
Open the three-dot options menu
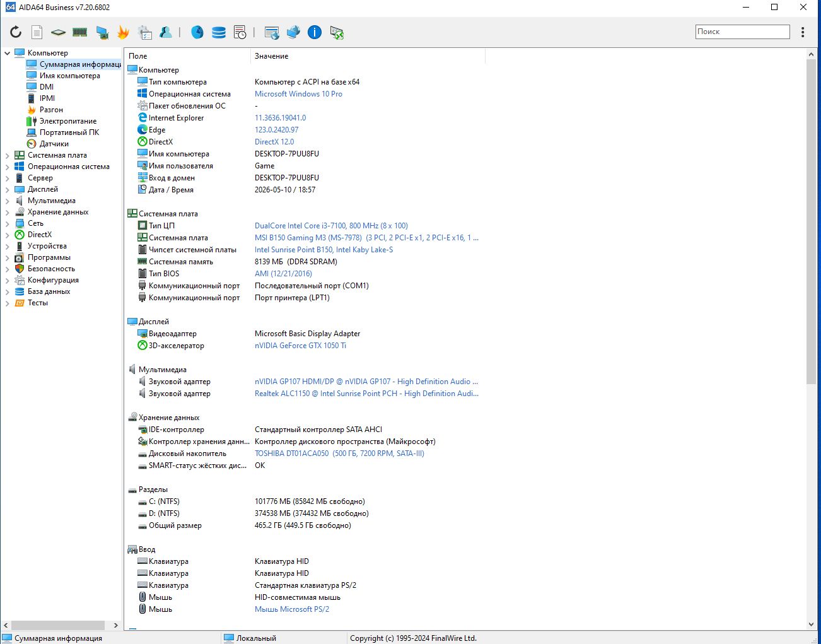803,32
